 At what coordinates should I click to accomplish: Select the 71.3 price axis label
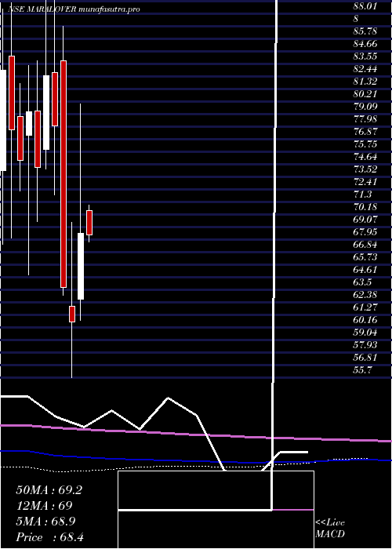pos(363,195)
